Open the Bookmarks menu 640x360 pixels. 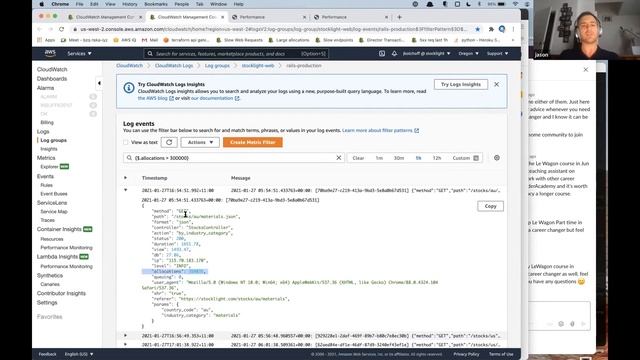click(x=156, y=4)
